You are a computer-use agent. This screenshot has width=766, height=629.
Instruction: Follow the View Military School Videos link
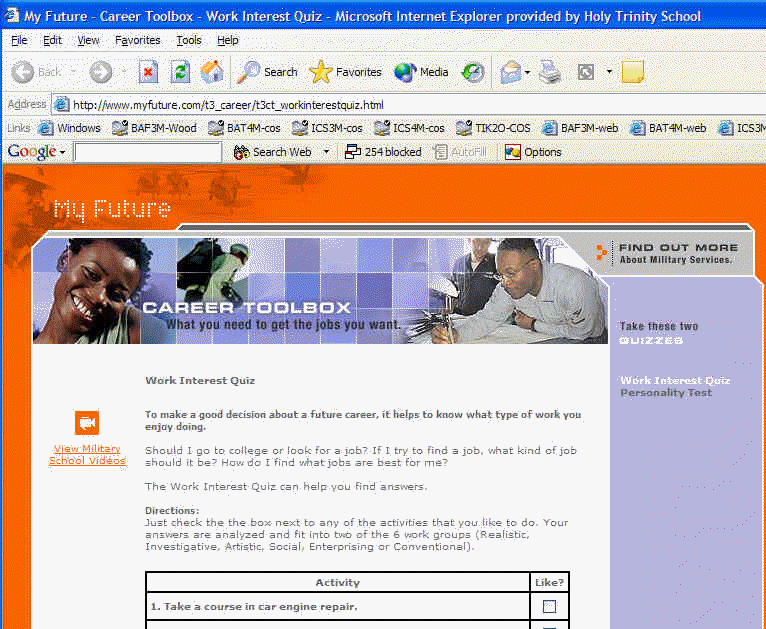[x=87, y=455]
